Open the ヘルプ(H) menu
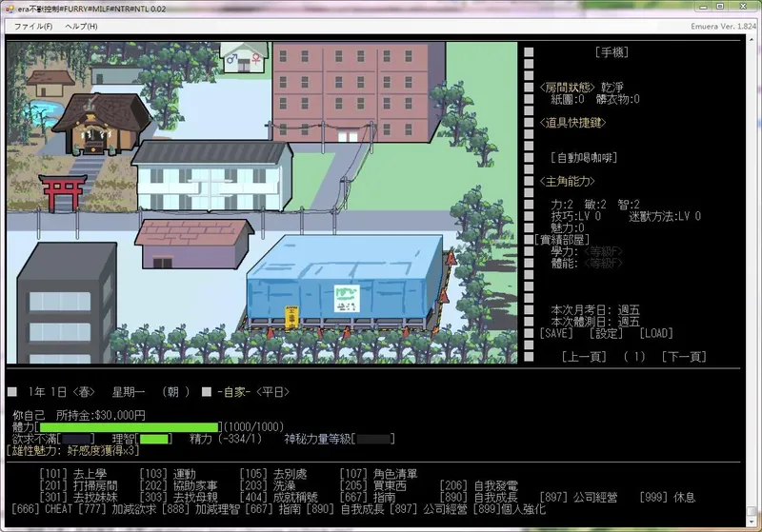The height and width of the screenshot is (532, 762). [x=81, y=27]
